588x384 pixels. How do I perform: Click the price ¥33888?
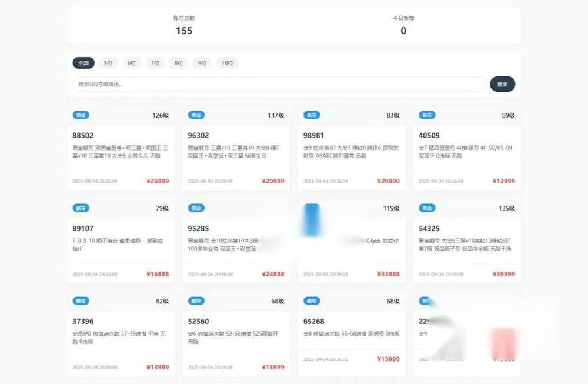tap(389, 274)
